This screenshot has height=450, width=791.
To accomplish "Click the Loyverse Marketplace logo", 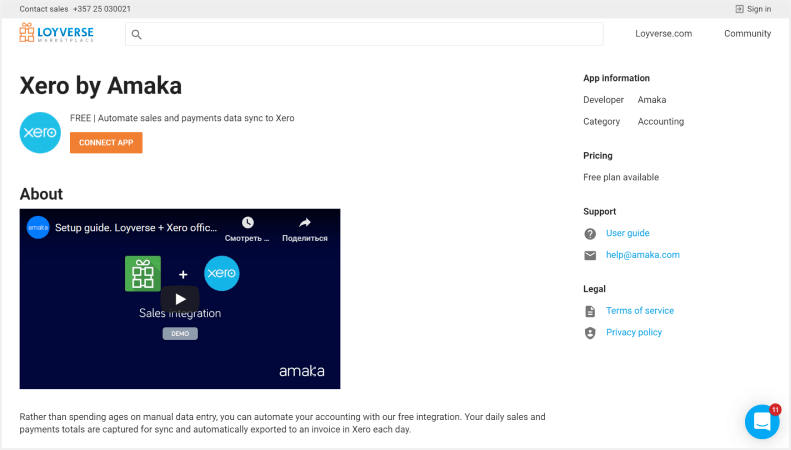I will click(x=56, y=33).
